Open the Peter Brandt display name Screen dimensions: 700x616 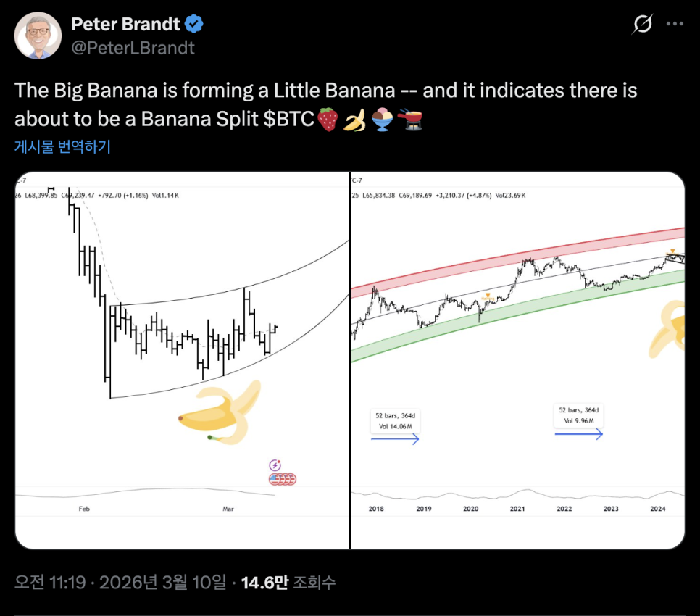125,24
